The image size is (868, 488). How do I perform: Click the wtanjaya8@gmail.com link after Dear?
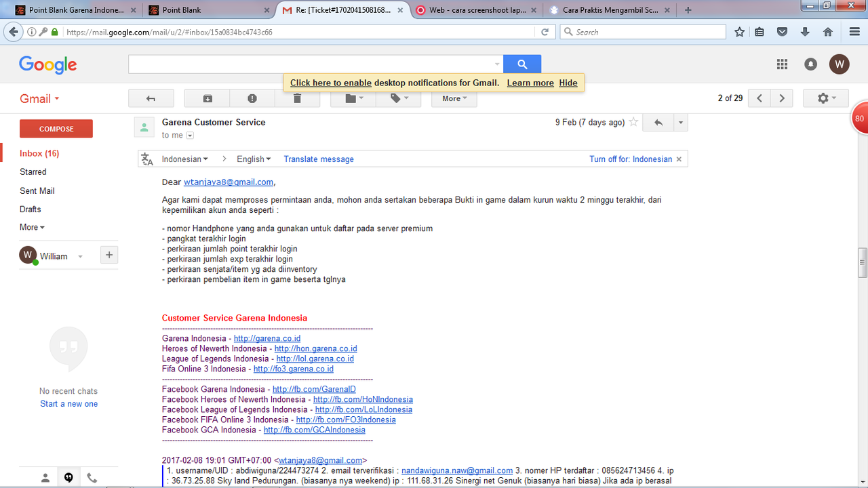229,182
